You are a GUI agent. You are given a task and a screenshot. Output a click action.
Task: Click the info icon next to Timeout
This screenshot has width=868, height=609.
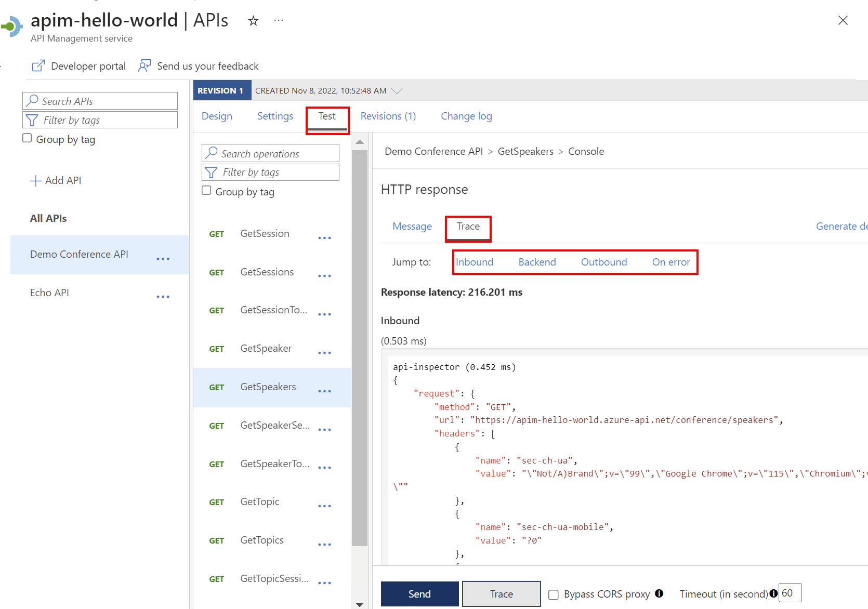point(774,593)
